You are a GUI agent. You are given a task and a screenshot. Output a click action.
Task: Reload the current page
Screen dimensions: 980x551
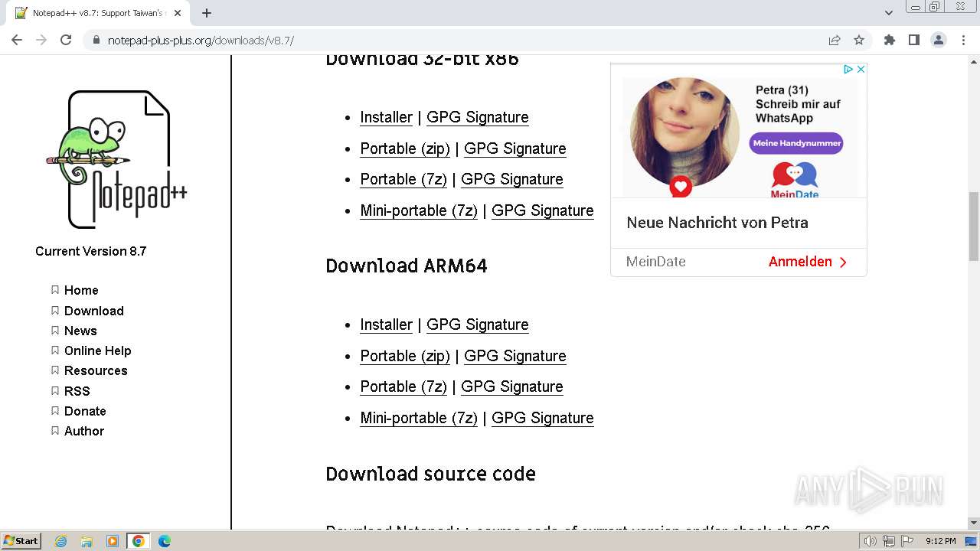point(66,41)
